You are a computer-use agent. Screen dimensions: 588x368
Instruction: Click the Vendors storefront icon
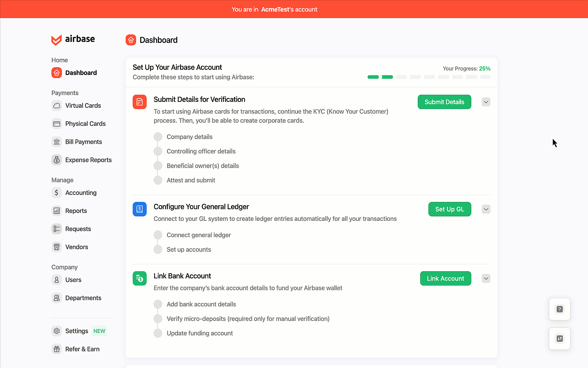[x=57, y=247]
